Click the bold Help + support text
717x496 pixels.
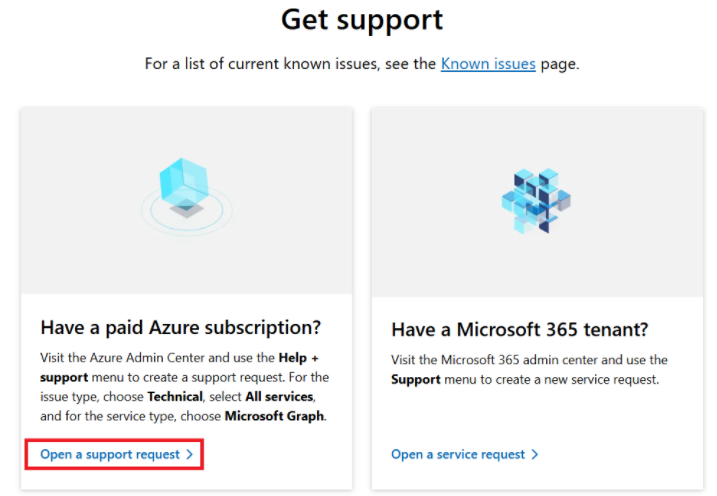(x=179, y=367)
